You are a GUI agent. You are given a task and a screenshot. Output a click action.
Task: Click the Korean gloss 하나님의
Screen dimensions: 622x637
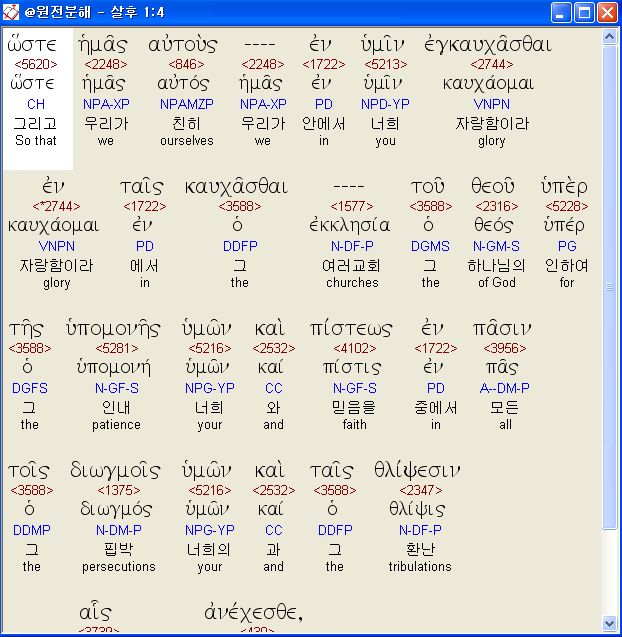pos(496,266)
